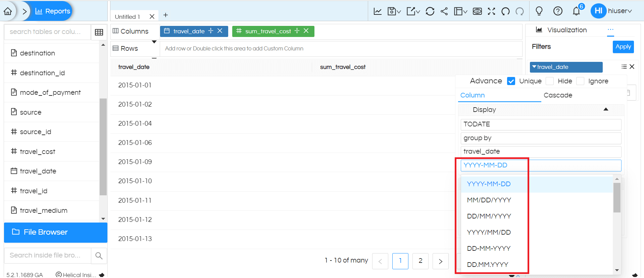Select the source_id column
The height and width of the screenshot is (278, 644).
[x=35, y=132]
